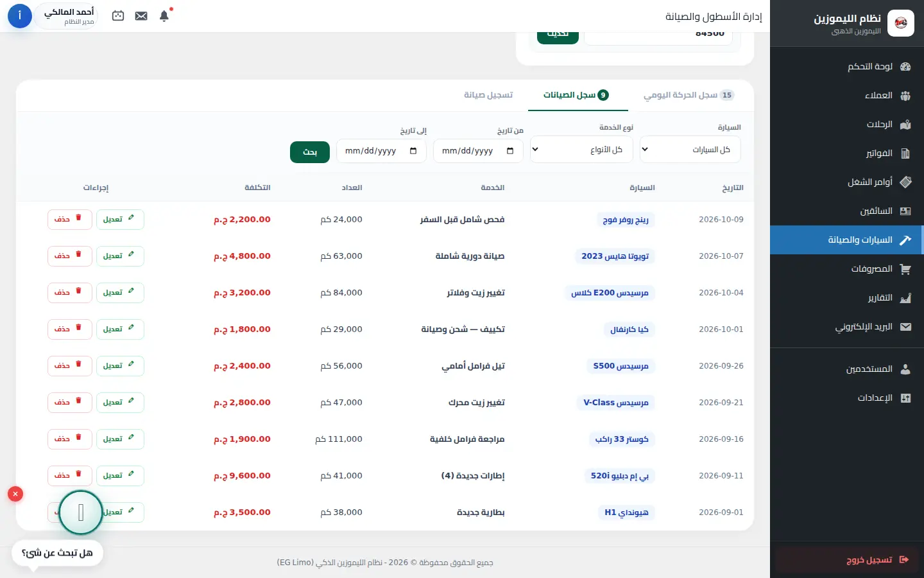
Task: Click the notifications bell icon
Action: point(164,16)
